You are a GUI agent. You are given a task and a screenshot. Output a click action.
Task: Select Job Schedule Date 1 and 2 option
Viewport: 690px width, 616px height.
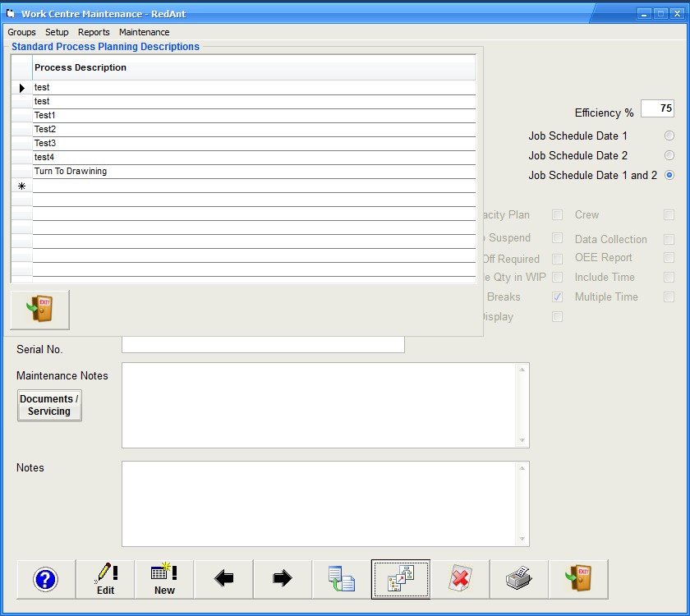pos(669,175)
